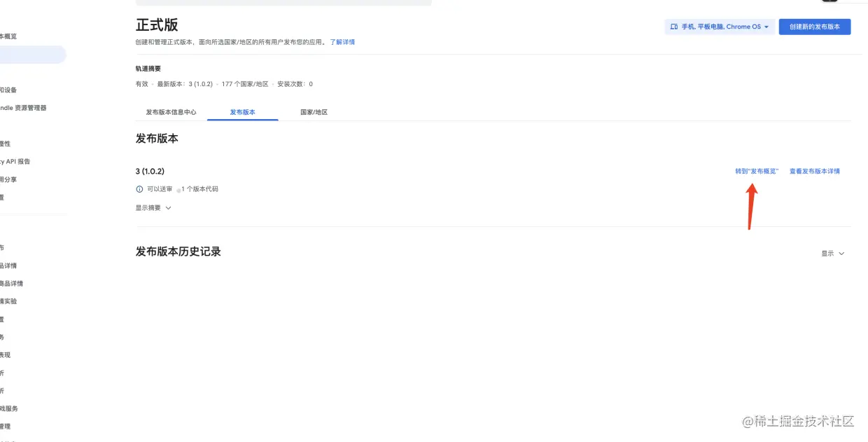Screen dimensions: 868x442
Task: Open the sidebar entry ending in 戏服务
Action: (x=9, y=408)
